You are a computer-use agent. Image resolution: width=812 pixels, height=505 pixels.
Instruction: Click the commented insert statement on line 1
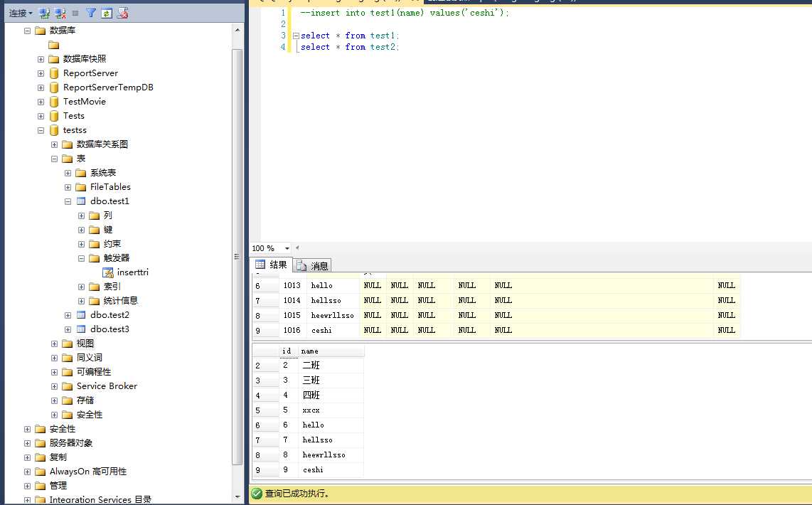[405, 13]
